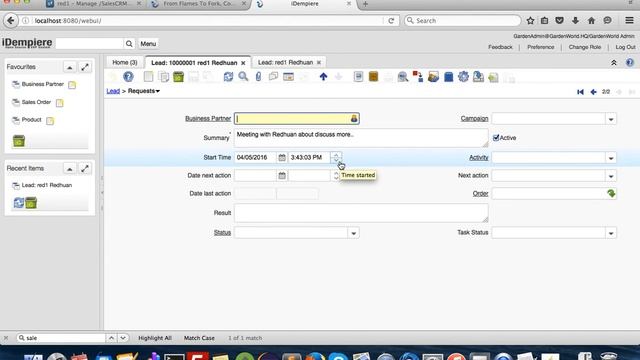The width and height of the screenshot is (640, 360).
Task: Click the Feedback link
Action: [500, 47]
